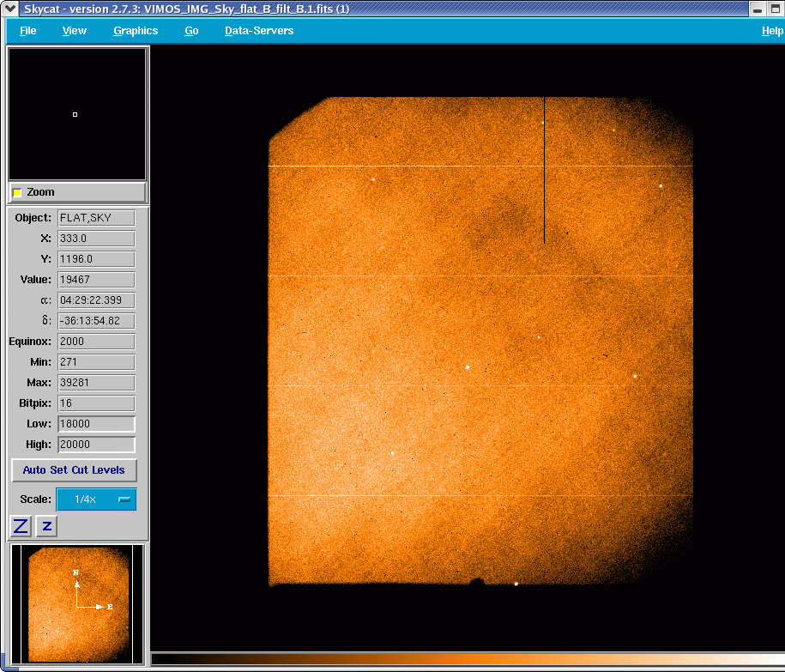
Task: Toggle the Zoom window checkbox
Action: 17,192
